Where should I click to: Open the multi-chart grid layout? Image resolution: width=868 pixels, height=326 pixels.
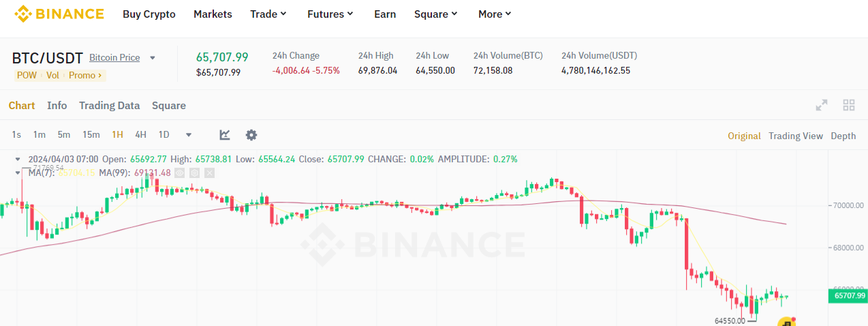849,105
